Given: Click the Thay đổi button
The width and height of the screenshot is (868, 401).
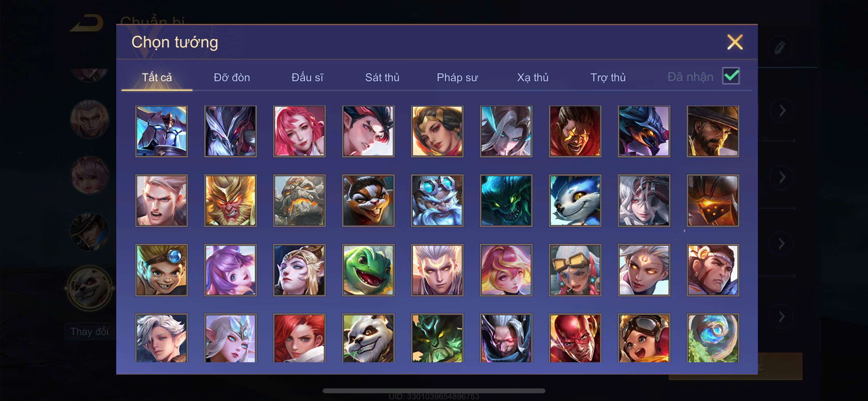Looking at the screenshot, I should [89, 332].
